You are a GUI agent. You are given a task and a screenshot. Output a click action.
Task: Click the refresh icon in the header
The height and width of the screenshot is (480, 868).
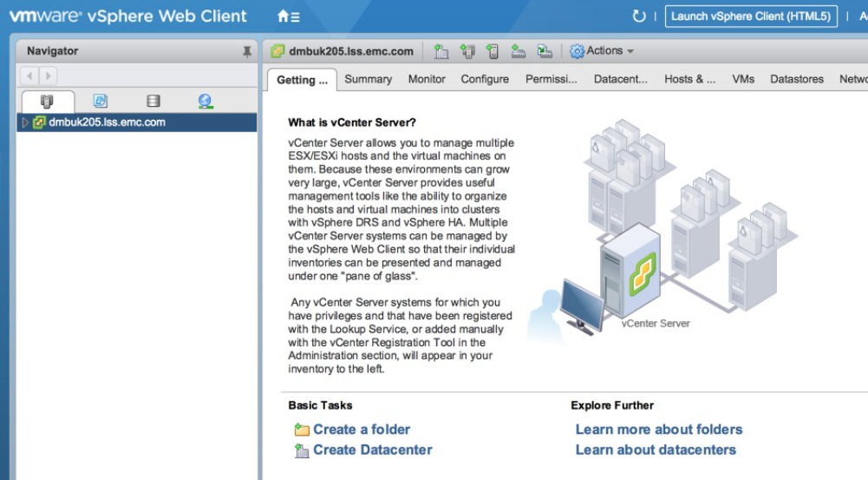tap(639, 16)
